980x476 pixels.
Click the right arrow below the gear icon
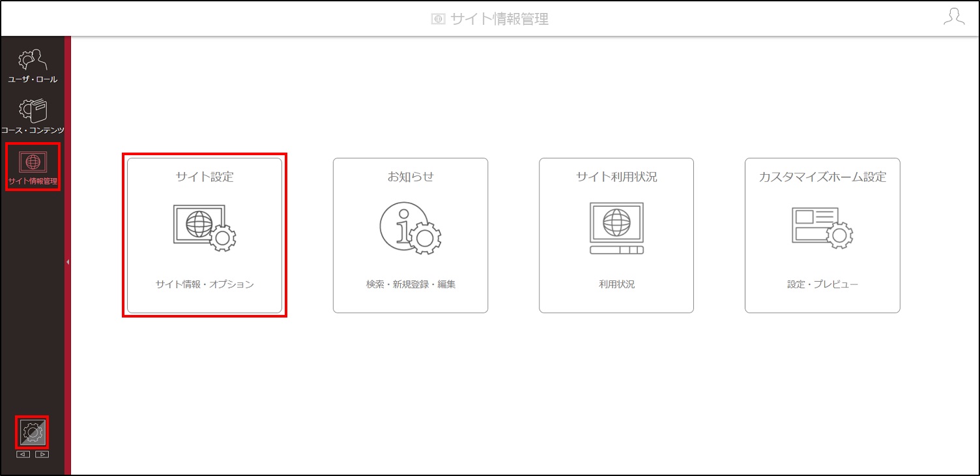(42, 454)
